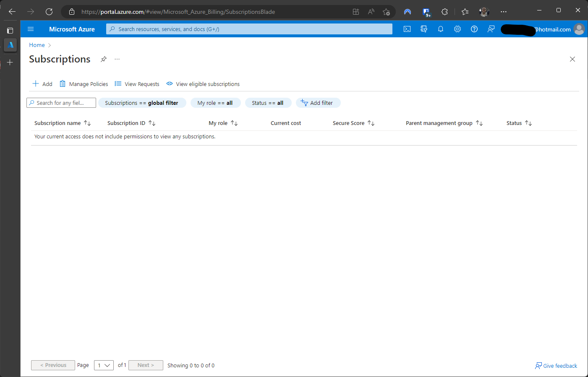The width and height of the screenshot is (588, 377).
Task: Click the Next page button
Action: (x=146, y=365)
